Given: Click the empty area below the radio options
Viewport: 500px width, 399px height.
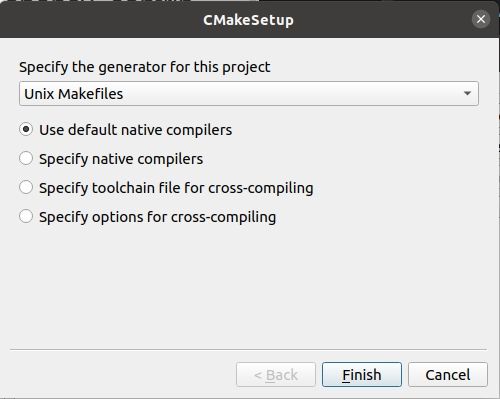Looking at the screenshot, I should (248, 287).
